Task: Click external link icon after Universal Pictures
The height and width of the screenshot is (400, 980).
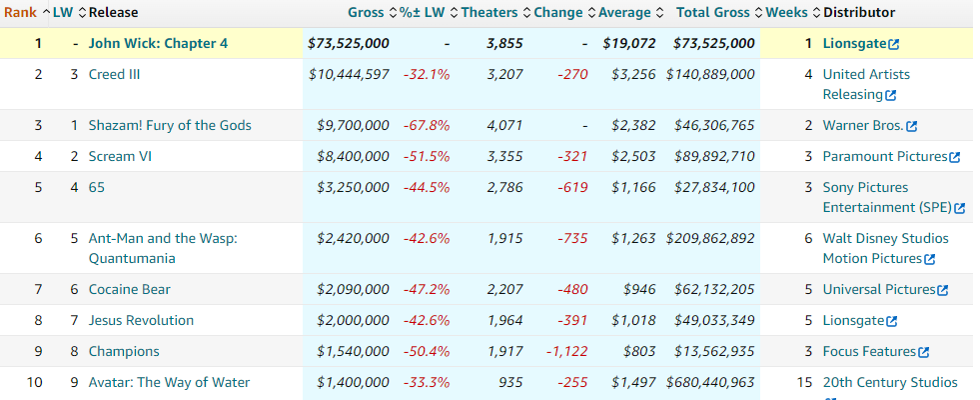Action: click(942, 290)
